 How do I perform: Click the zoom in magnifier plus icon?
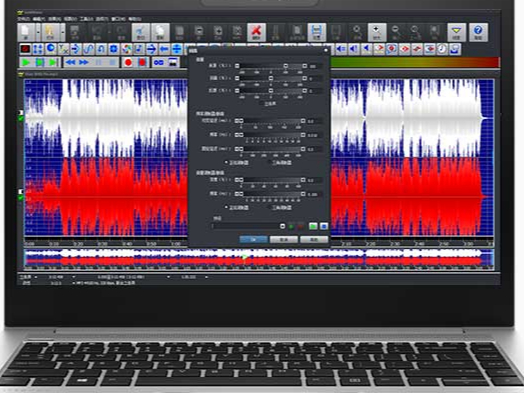tap(377, 32)
